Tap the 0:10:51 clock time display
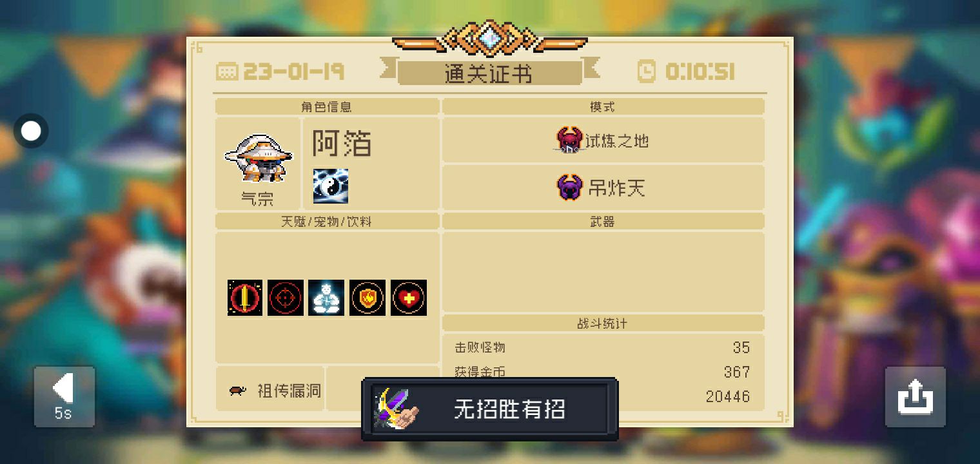Viewport: 980px width, 464px height. click(686, 72)
